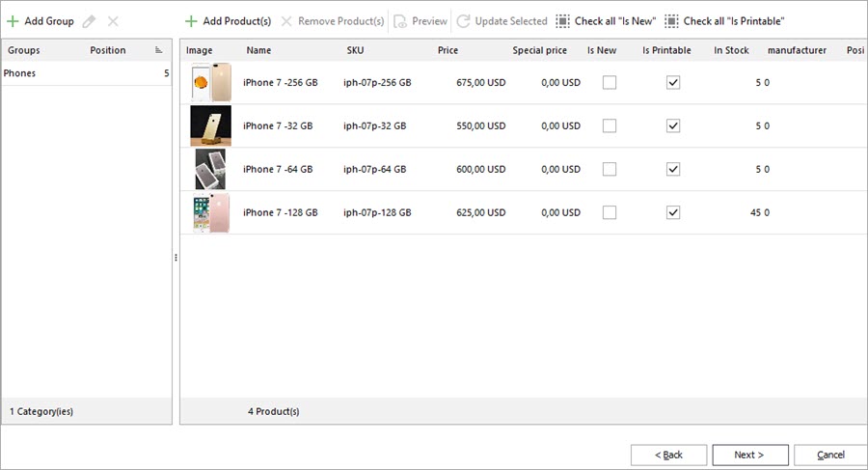The width and height of the screenshot is (868, 470).
Task: Sort by the Price column header
Action: (448, 50)
